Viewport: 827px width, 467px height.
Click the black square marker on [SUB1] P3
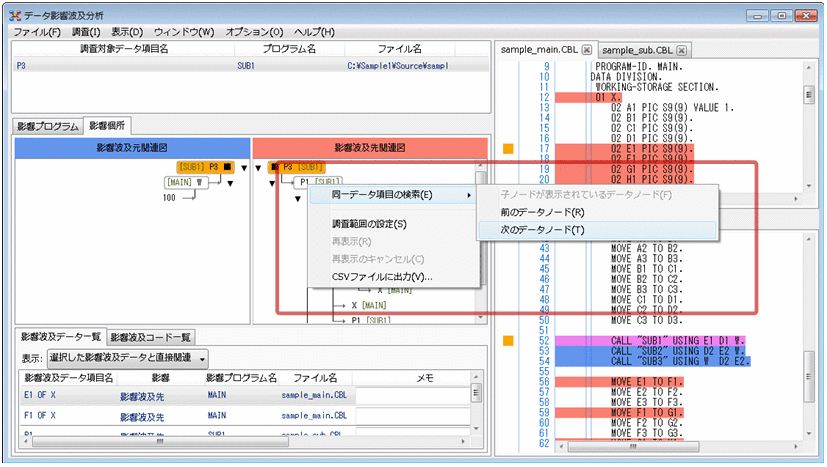(x=227, y=167)
